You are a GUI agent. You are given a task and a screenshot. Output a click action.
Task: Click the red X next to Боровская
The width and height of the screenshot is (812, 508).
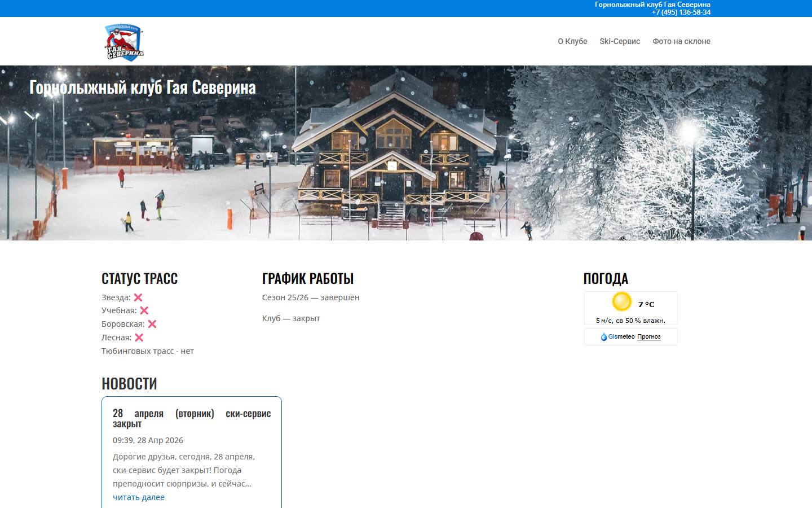pos(152,324)
